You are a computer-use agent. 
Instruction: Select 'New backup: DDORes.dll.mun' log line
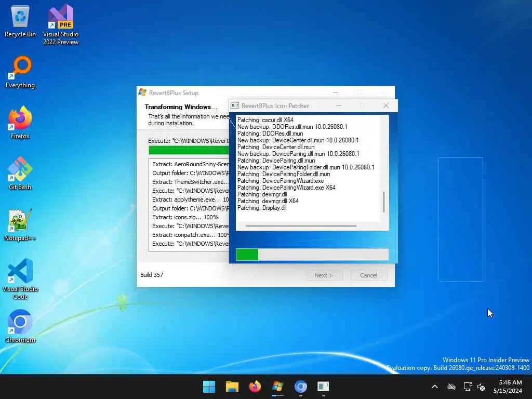[292, 127]
